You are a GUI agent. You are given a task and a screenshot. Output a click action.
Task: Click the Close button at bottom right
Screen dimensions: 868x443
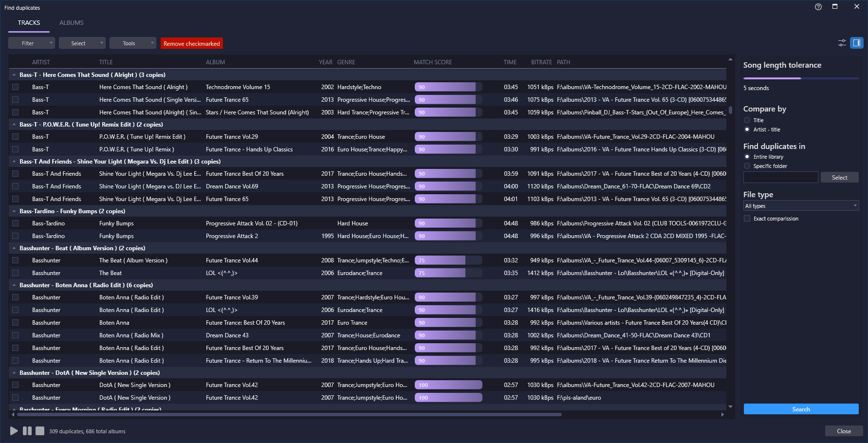(x=844, y=431)
